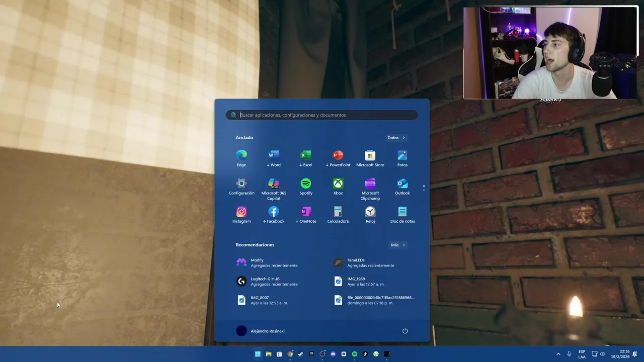Show all apps with Todos button

[396, 138]
